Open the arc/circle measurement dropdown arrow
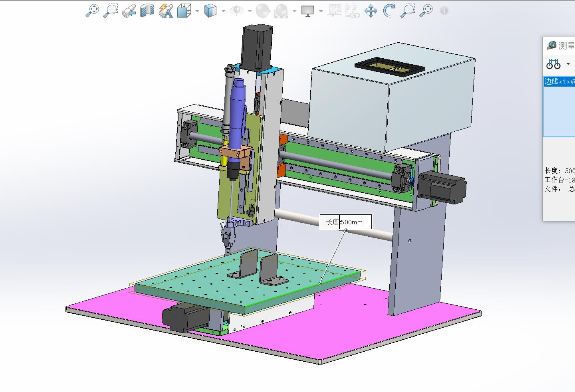 [568, 64]
